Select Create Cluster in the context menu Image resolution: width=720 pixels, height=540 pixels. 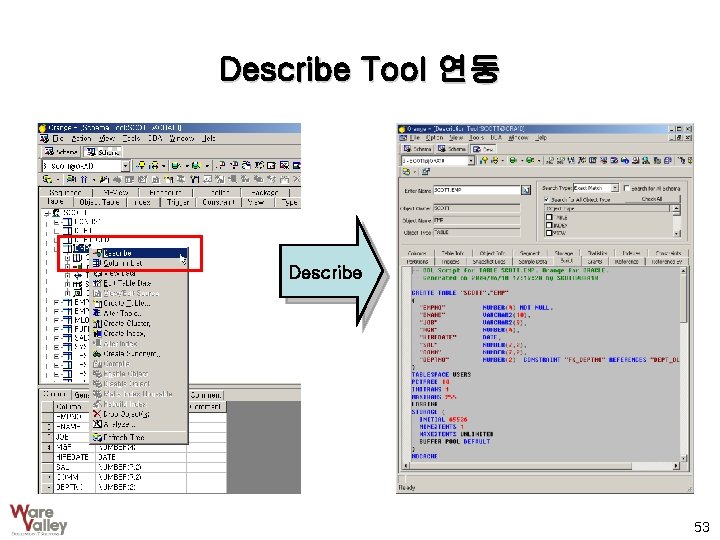pyautogui.click(x=139, y=323)
